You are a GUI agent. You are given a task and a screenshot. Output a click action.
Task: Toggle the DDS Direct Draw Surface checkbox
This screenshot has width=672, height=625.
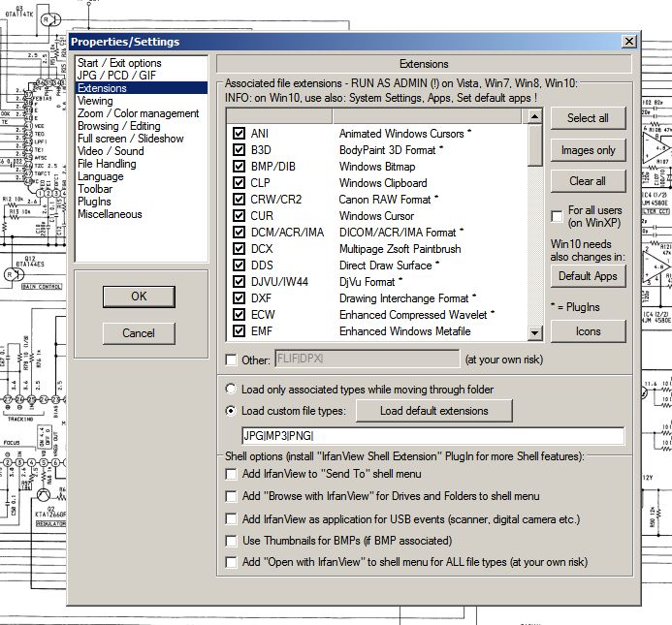click(x=239, y=266)
